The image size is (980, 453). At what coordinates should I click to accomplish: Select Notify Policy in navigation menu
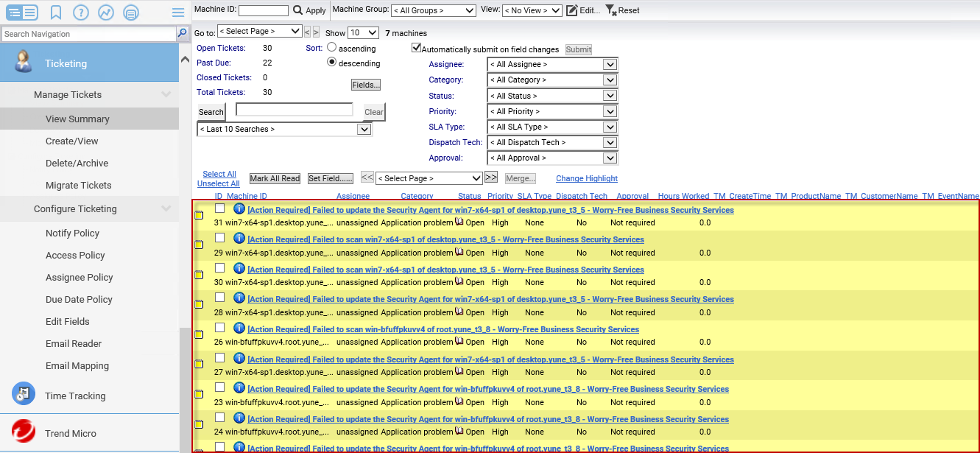(72, 233)
